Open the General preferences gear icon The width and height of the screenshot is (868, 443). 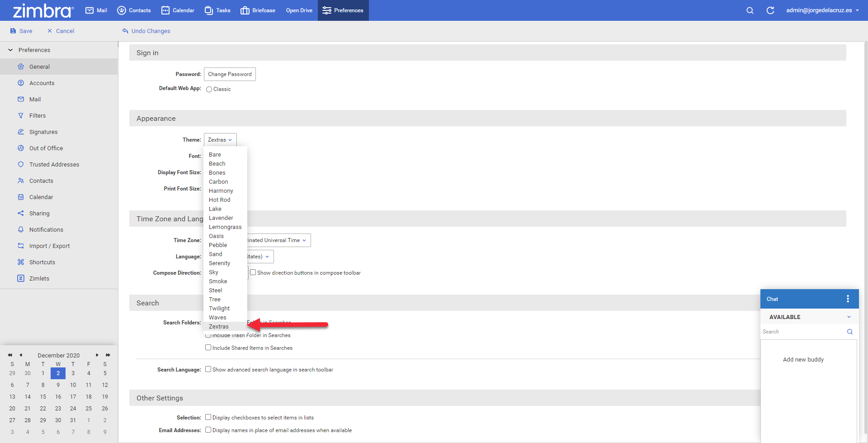coord(21,67)
